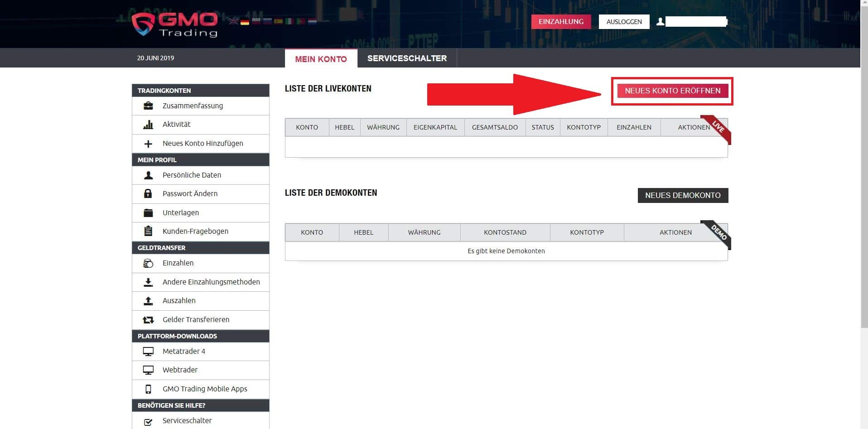The width and height of the screenshot is (868, 429).
Task: Click the user profile icon beside Ausloggen
Action: [661, 21]
